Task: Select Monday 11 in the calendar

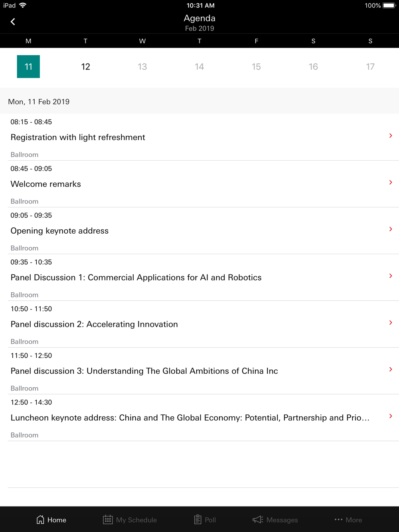Action: (28, 67)
